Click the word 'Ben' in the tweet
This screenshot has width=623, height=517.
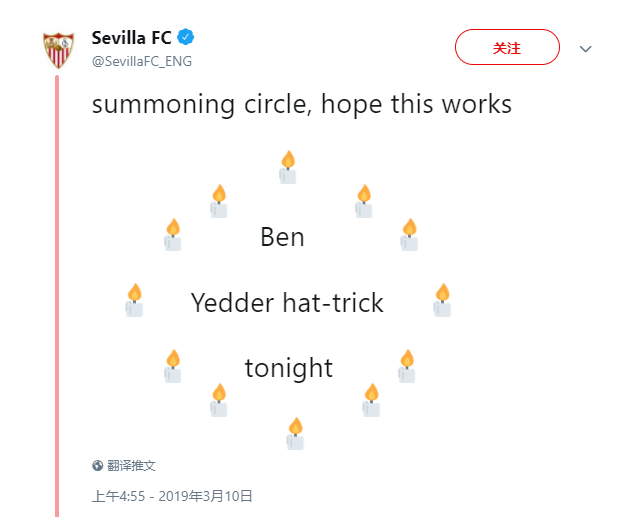tap(282, 237)
